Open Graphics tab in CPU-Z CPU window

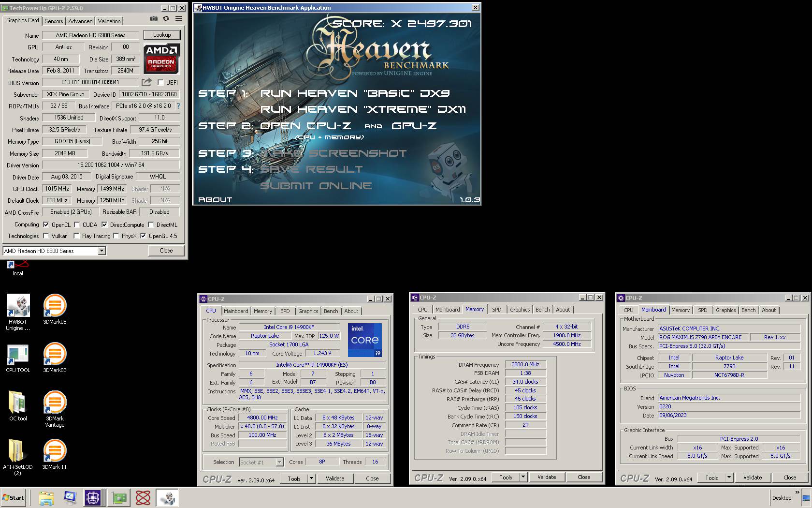tap(308, 311)
